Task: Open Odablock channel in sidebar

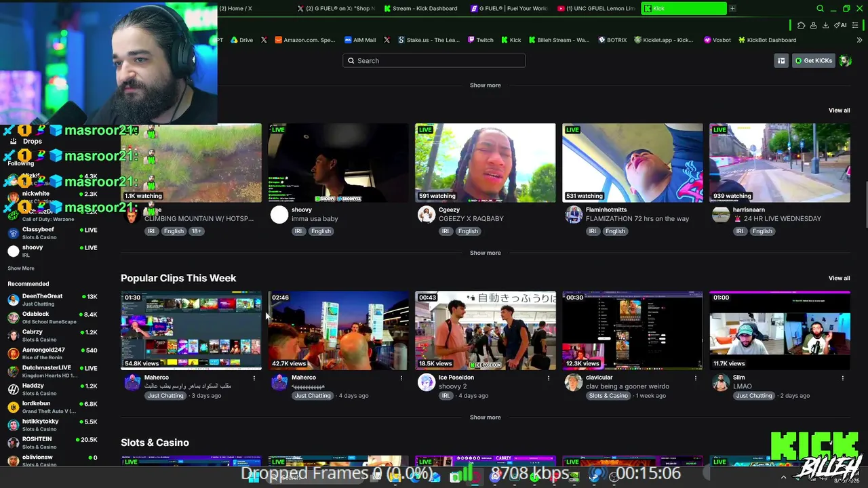Action: pyautogui.click(x=53, y=317)
